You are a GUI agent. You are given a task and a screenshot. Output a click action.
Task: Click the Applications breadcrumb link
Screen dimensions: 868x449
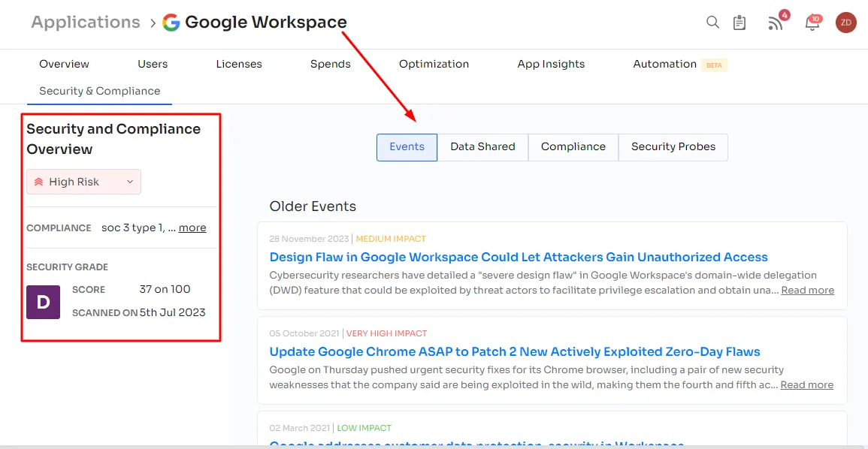coord(86,22)
